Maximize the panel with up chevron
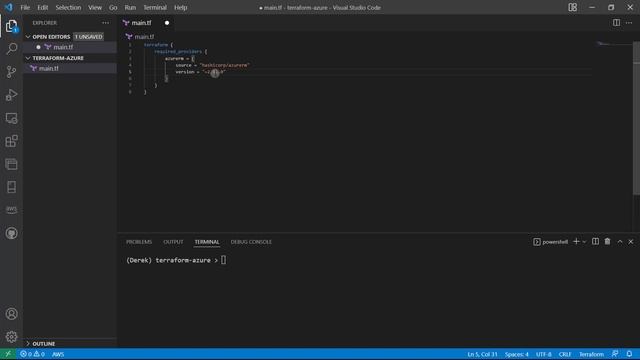640x360 pixels. coord(620,242)
